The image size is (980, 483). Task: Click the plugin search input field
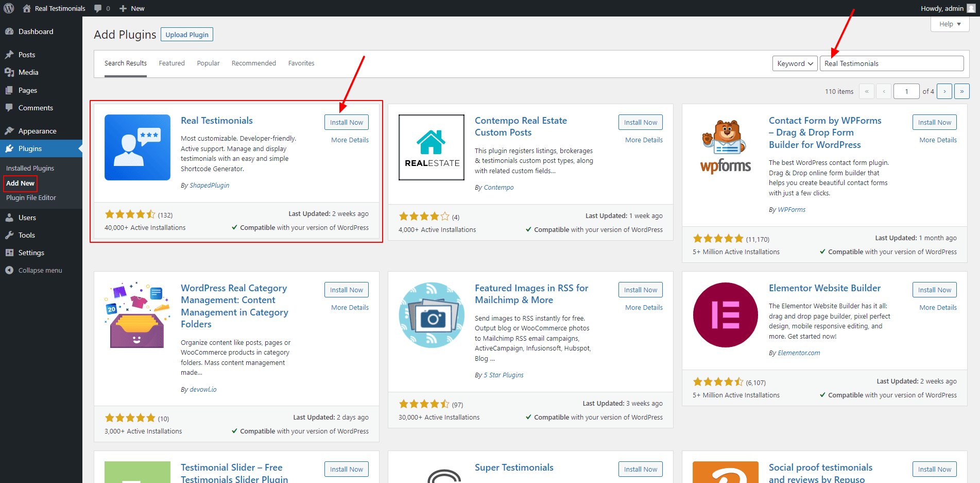click(x=891, y=63)
